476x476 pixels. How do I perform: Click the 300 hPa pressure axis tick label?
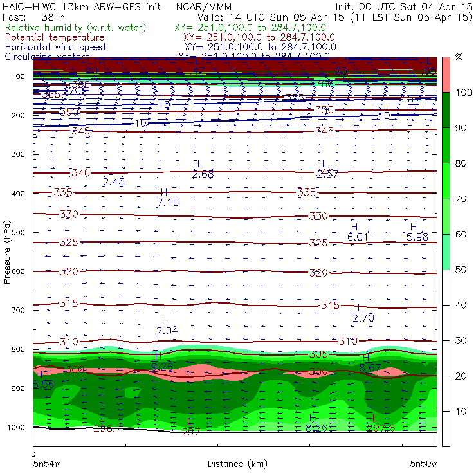pos(18,154)
